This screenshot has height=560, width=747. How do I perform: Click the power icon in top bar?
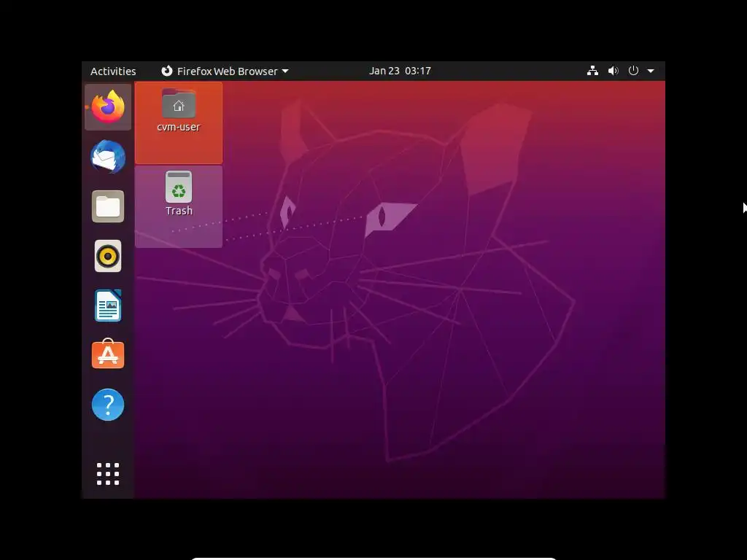[633, 71]
